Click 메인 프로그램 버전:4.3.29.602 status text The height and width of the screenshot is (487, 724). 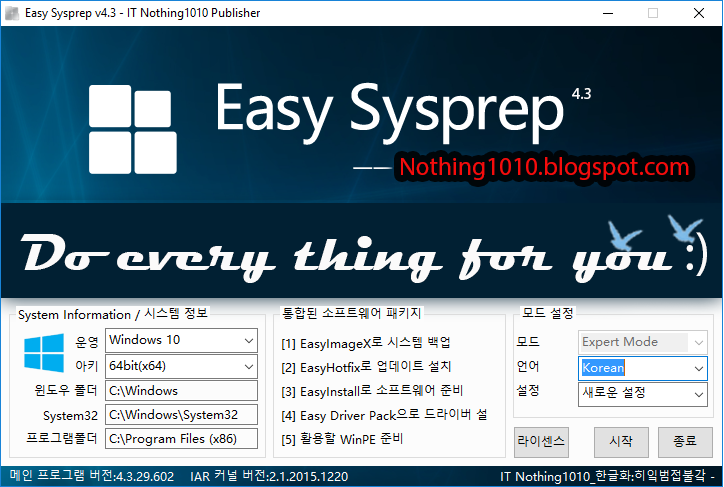(x=92, y=476)
